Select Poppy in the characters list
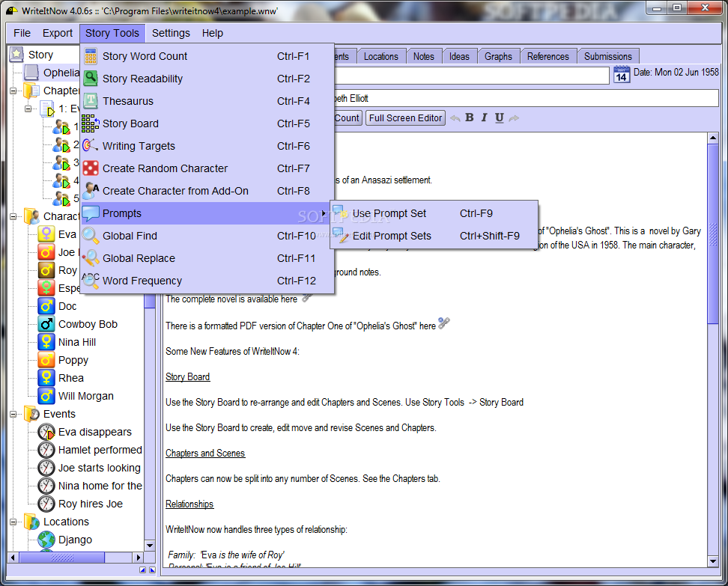This screenshot has width=728, height=586. (x=73, y=360)
